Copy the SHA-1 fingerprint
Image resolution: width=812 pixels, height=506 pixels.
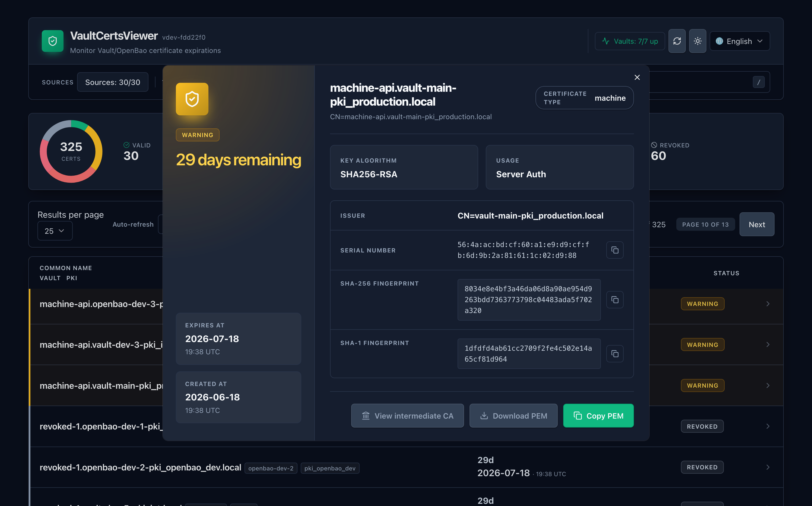[615, 354]
